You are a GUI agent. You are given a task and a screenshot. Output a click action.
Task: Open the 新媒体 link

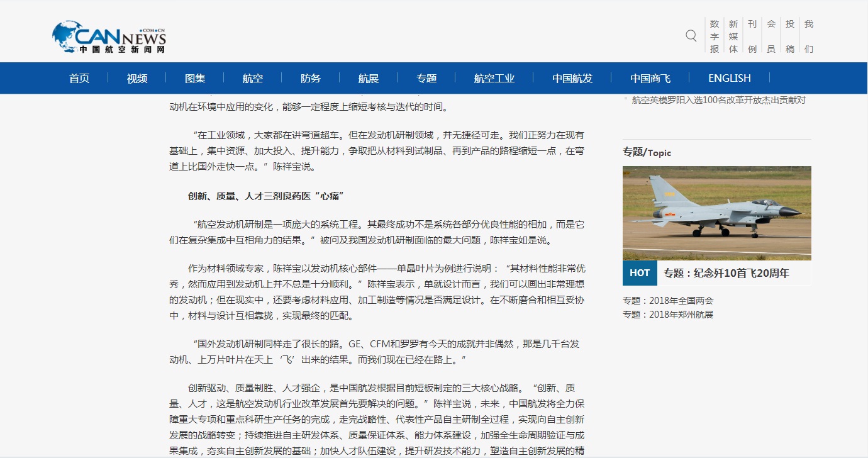[x=733, y=36]
